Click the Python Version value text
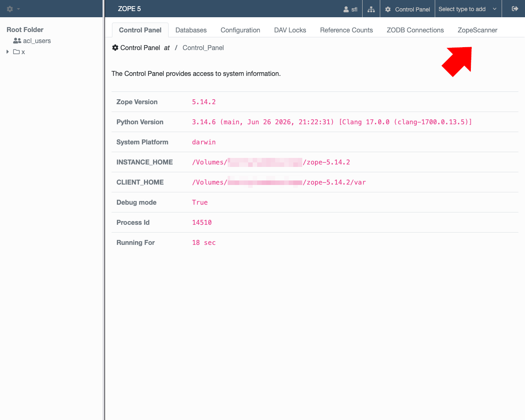The height and width of the screenshot is (420, 525). click(332, 122)
